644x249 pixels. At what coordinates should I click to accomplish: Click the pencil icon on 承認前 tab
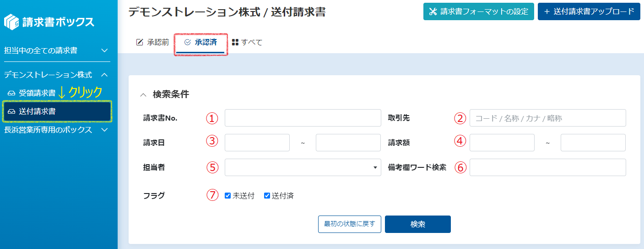tap(140, 42)
